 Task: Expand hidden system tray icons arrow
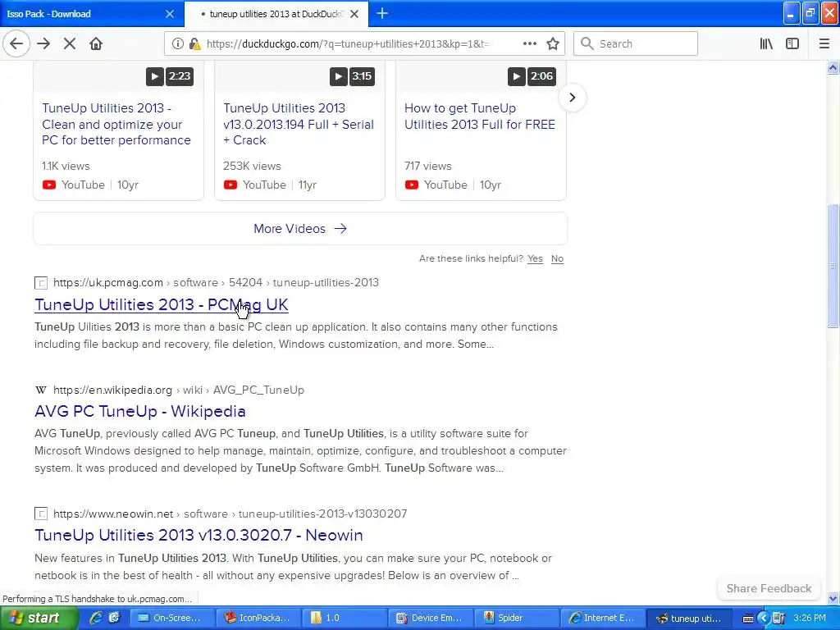pos(764,619)
